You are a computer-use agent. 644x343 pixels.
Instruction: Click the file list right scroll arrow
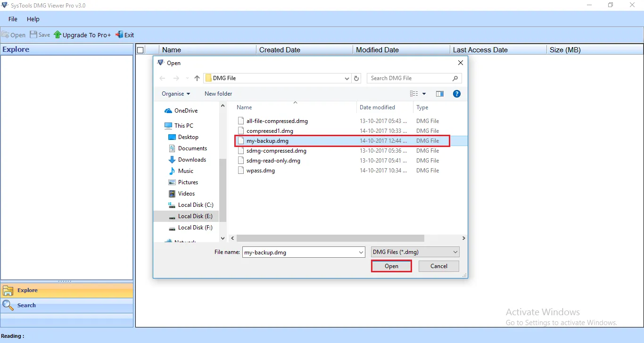pos(463,238)
